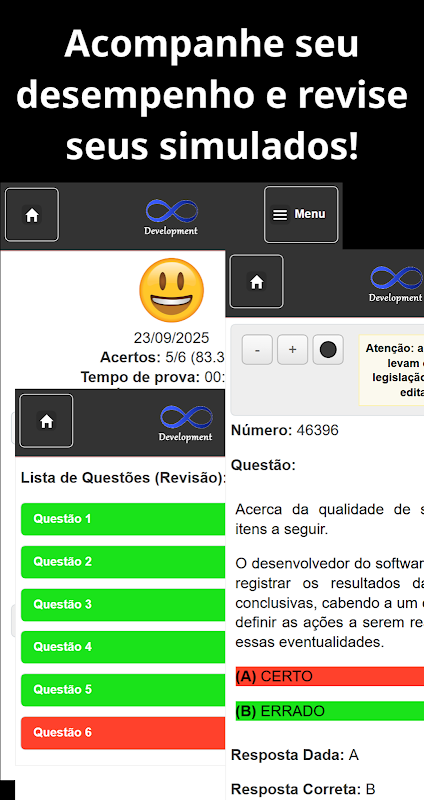Click the Lista de Questões (Revisão) heading
Viewport: 424px width, 800px height.
pos(123,478)
